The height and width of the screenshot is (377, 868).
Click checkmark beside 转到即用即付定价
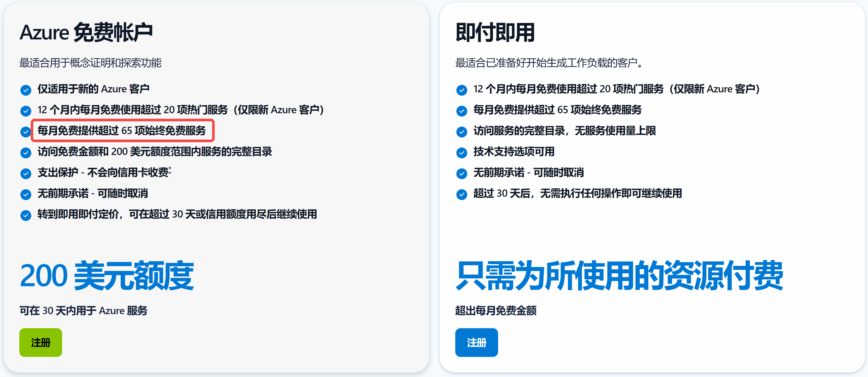tap(26, 215)
